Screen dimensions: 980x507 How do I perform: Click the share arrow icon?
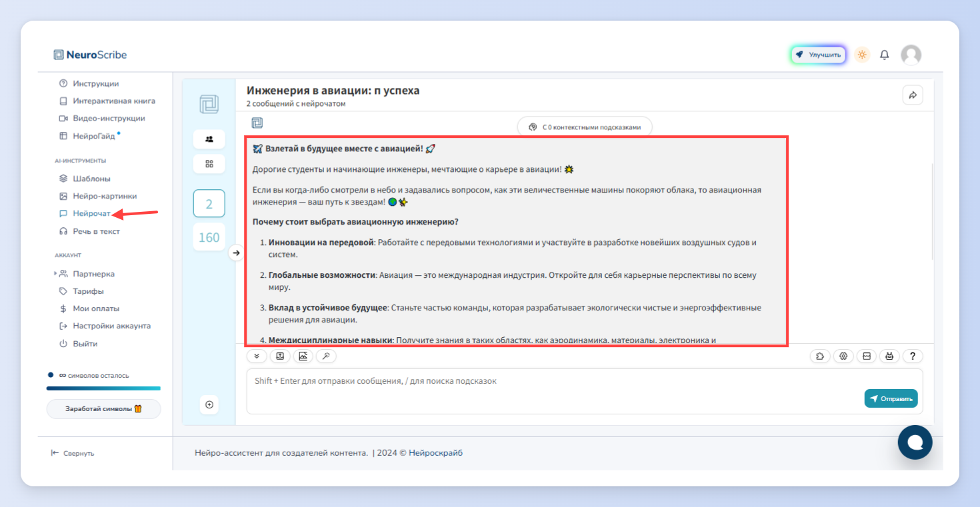coord(913,95)
